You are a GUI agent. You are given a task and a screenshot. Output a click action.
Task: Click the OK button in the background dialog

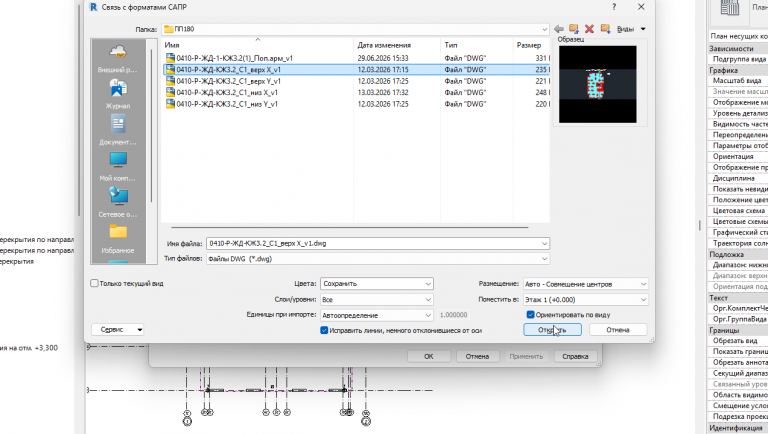[429, 356]
